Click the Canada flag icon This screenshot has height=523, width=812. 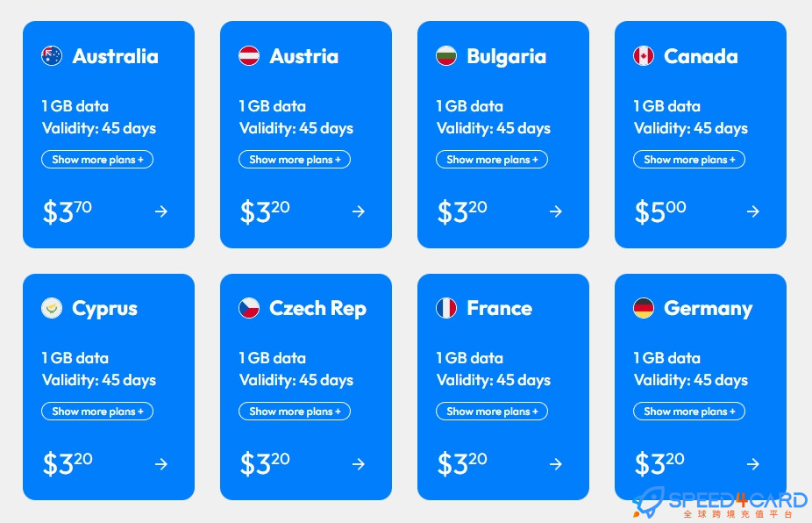tap(644, 56)
